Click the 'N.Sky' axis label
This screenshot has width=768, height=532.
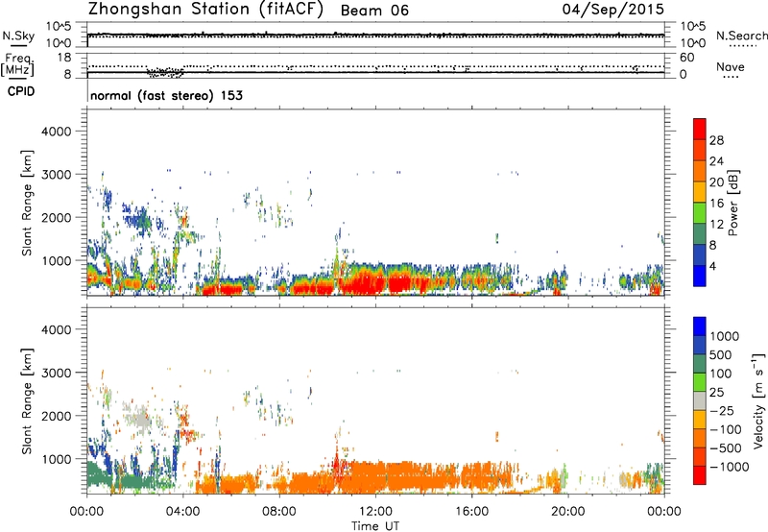click(18, 36)
